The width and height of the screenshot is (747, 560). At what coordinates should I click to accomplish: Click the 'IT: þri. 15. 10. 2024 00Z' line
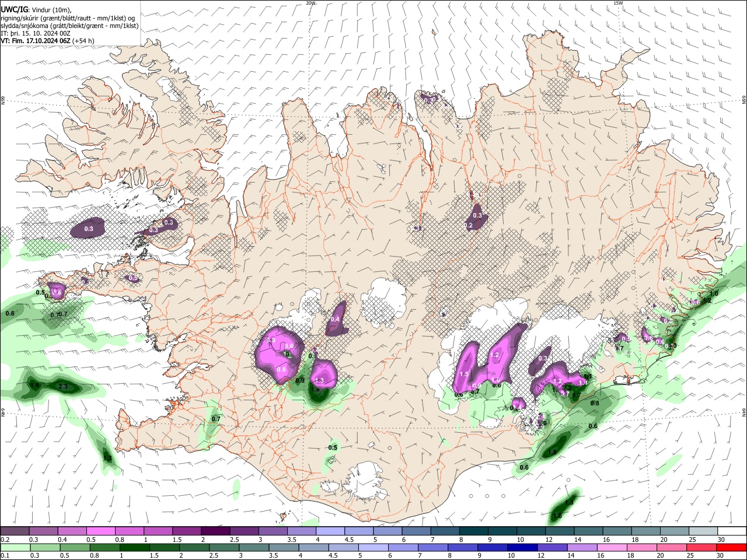(36, 33)
